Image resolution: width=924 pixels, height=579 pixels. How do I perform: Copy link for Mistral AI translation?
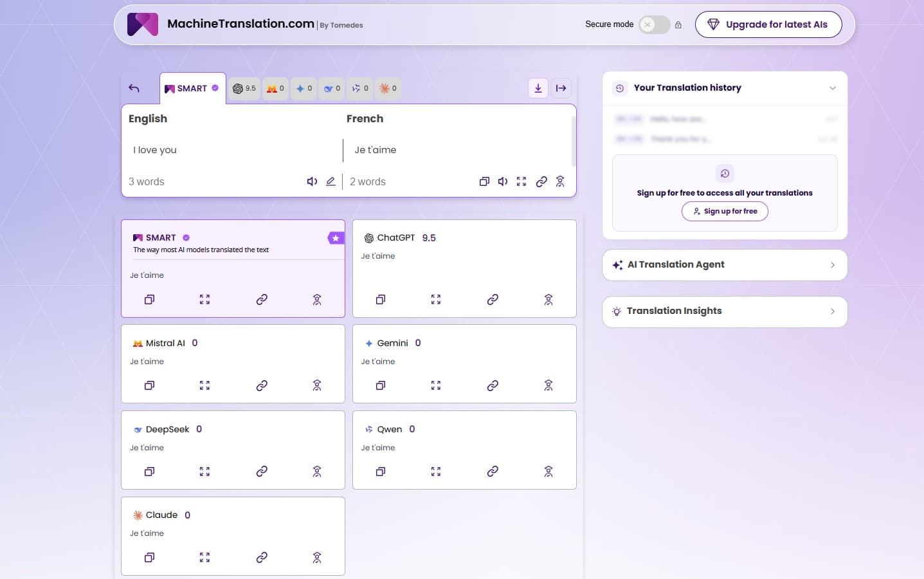(262, 385)
